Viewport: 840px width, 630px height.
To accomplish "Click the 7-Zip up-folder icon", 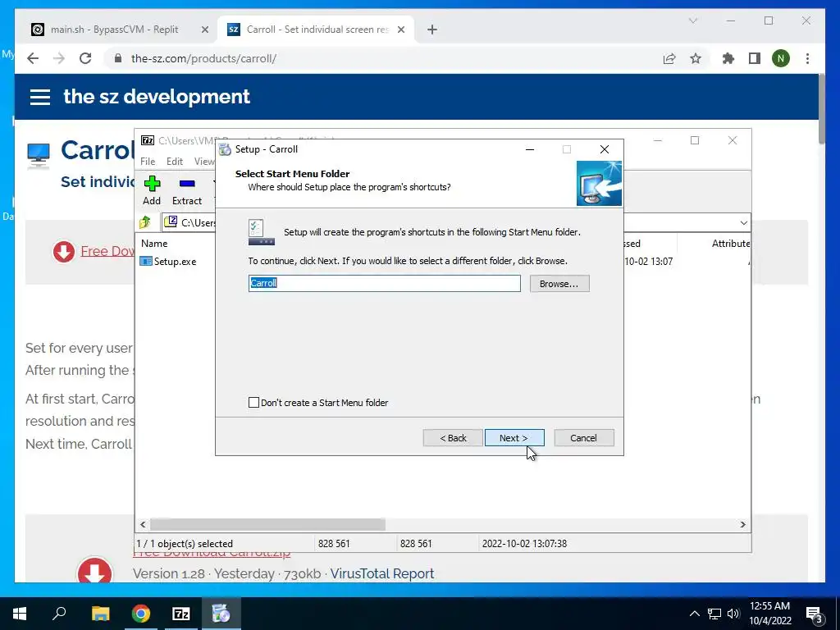I will coord(145,221).
